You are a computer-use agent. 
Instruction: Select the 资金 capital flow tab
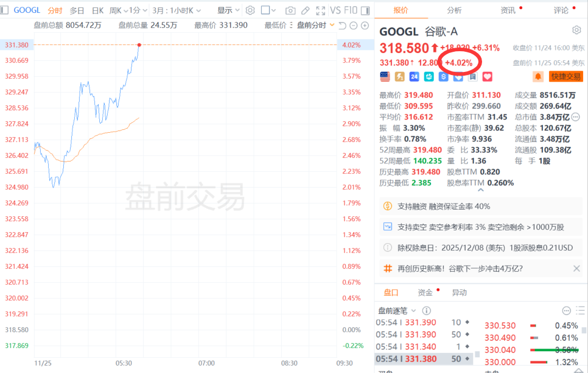click(425, 293)
